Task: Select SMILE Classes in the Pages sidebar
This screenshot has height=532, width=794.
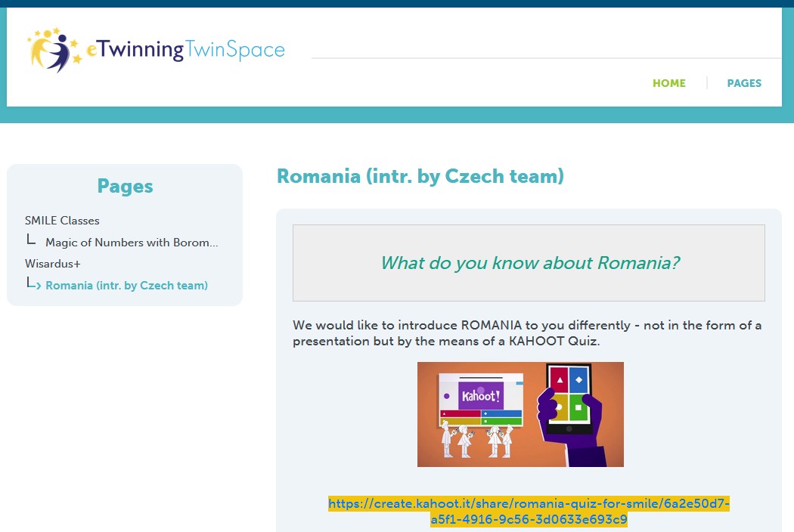Action: [62, 221]
